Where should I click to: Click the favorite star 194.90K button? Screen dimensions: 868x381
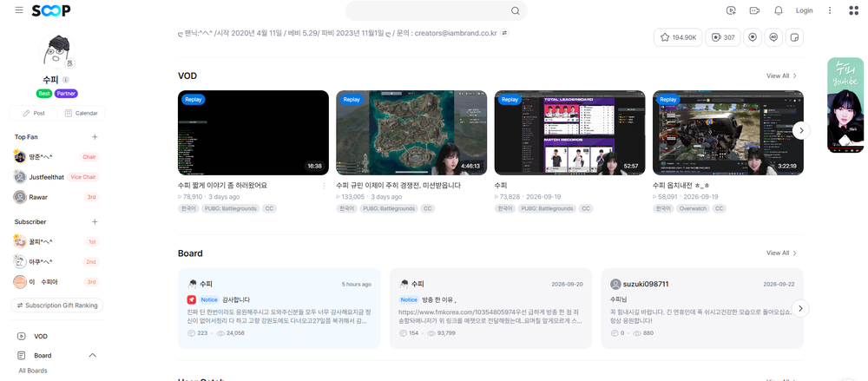678,37
